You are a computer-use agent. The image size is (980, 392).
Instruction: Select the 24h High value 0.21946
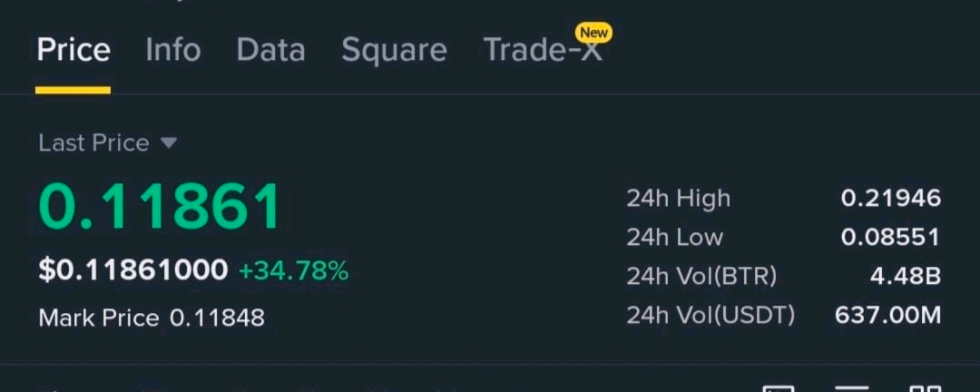891,198
